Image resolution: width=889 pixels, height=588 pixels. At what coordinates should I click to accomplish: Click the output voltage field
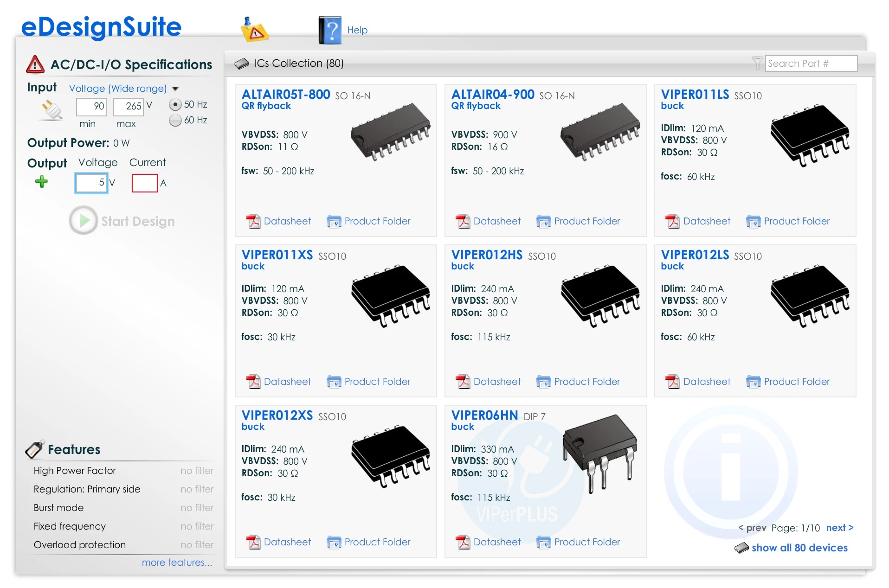91,183
